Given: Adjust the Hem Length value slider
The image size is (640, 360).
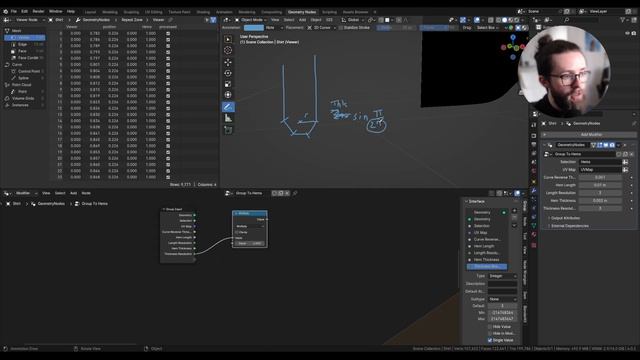Looking at the screenshot, I should point(600,185).
